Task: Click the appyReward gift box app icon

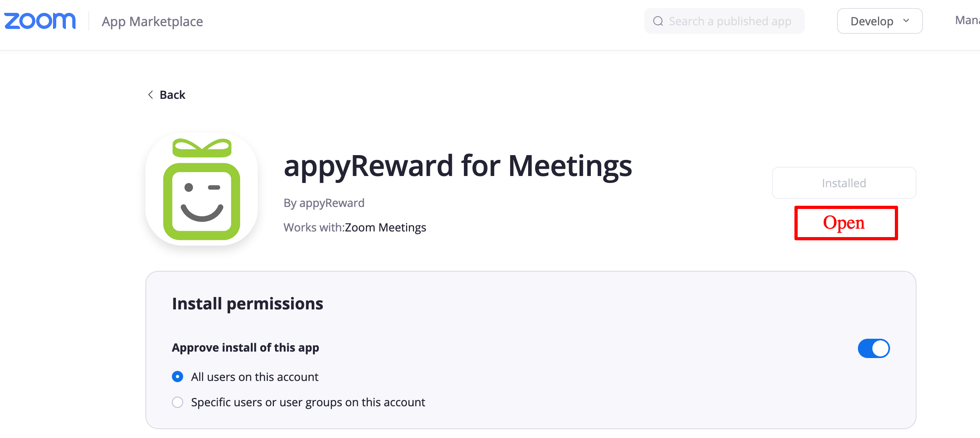Action: click(x=202, y=189)
